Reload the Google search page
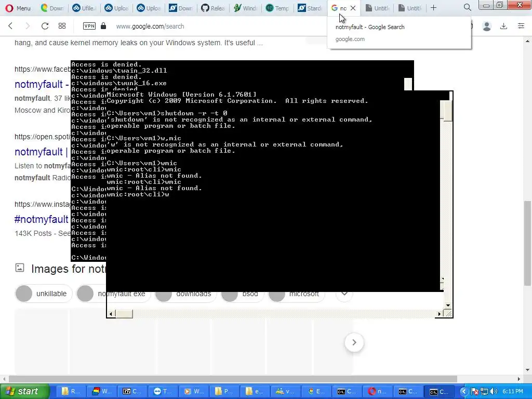The width and height of the screenshot is (532, 399). 45,26
